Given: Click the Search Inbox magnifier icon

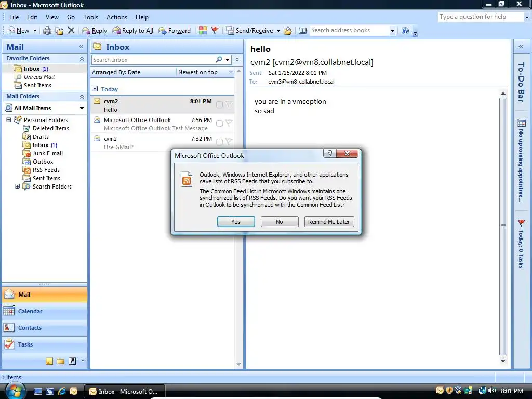Looking at the screenshot, I should coord(219,60).
